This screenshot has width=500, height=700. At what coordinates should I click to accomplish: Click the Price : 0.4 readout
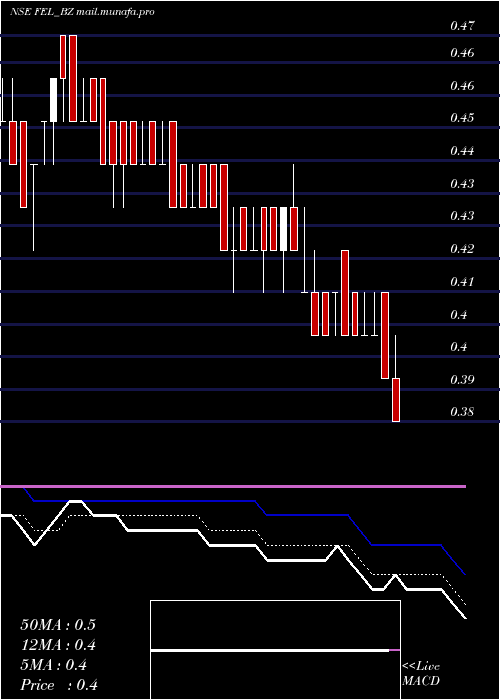point(59,685)
